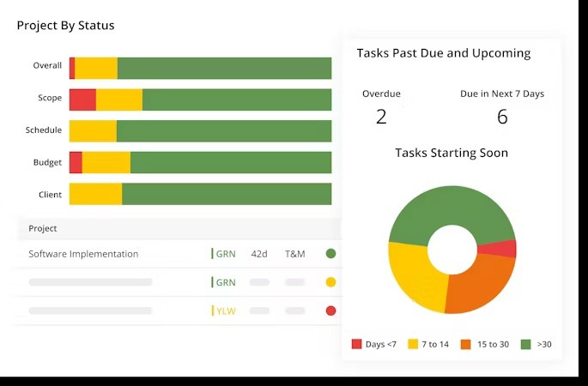This screenshot has width=588, height=386.
Task: Click the Due in Next 7 Days count
Action: tap(502, 117)
